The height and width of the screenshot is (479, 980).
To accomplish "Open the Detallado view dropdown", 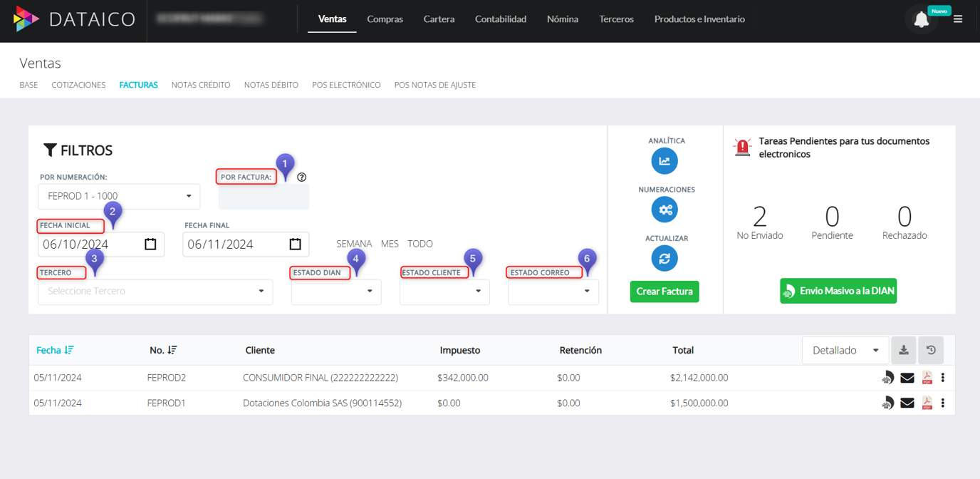I will [x=845, y=350].
